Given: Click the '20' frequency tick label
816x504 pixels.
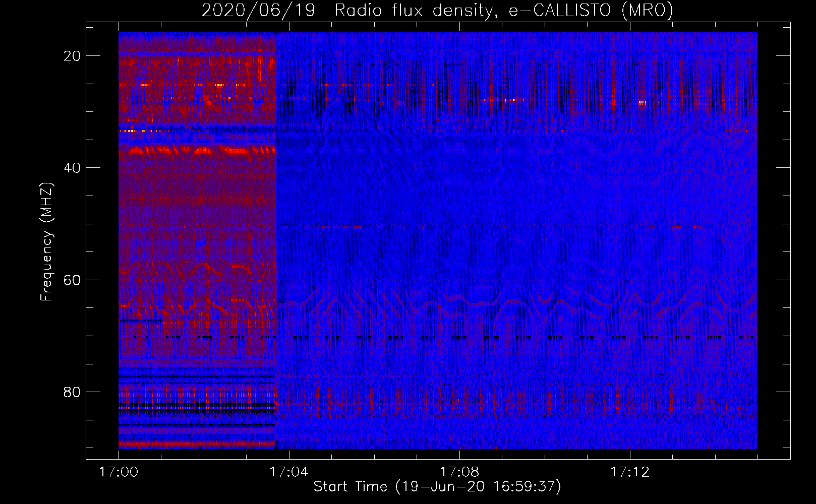Looking at the screenshot, I should pyautogui.click(x=72, y=56).
